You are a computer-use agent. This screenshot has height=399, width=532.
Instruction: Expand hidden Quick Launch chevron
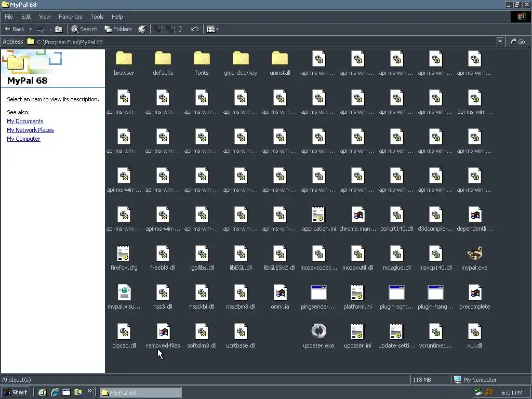[x=89, y=391]
